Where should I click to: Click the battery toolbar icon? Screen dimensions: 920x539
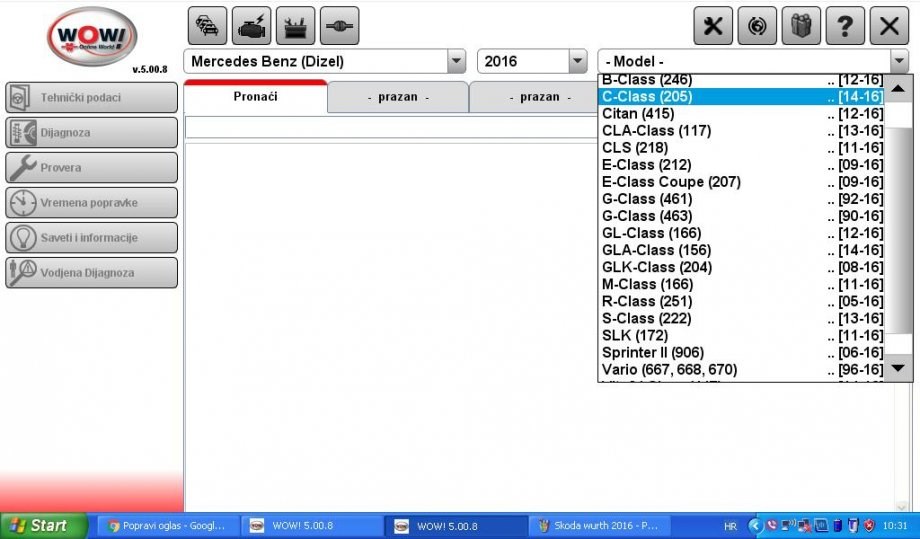(x=295, y=26)
